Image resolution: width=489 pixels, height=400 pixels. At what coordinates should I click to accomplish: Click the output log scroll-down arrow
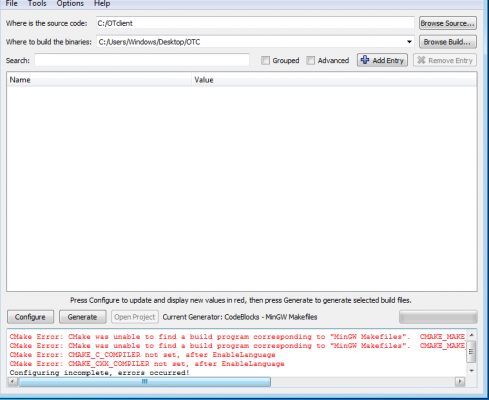point(471,371)
